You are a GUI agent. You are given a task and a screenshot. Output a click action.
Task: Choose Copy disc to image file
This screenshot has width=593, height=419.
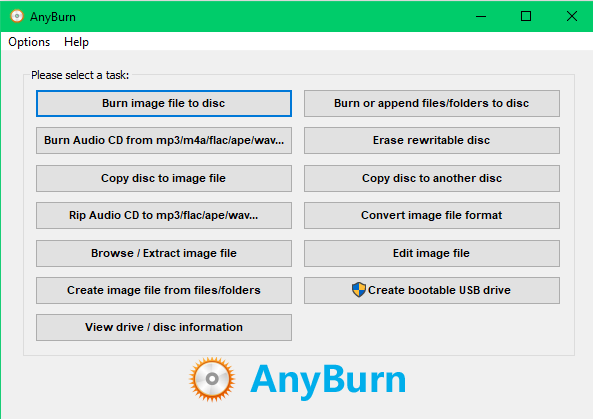tap(164, 178)
